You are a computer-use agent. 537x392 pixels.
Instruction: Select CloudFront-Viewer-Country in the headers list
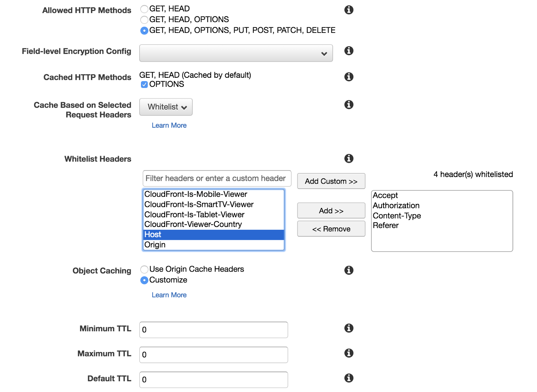[x=193, y=224]
